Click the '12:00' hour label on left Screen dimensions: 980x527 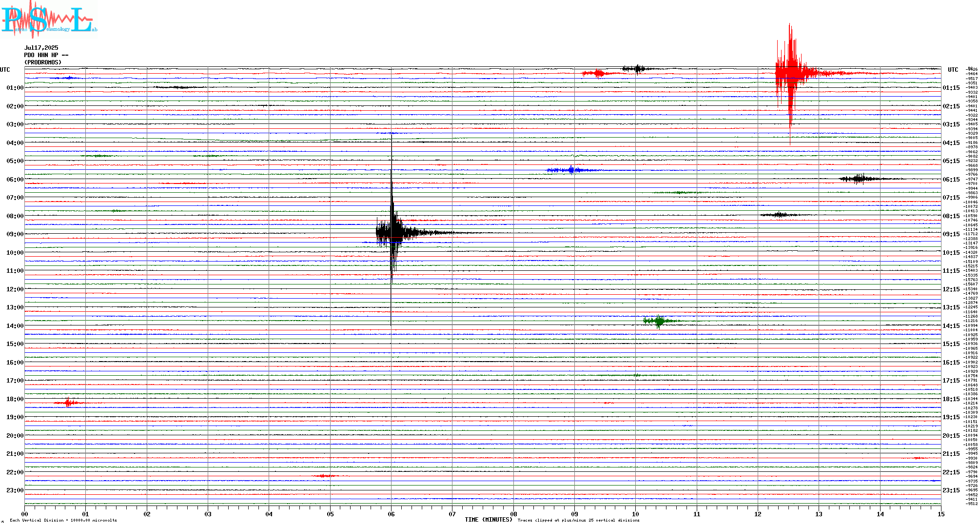pyautogui.click(x=15, y=289)
